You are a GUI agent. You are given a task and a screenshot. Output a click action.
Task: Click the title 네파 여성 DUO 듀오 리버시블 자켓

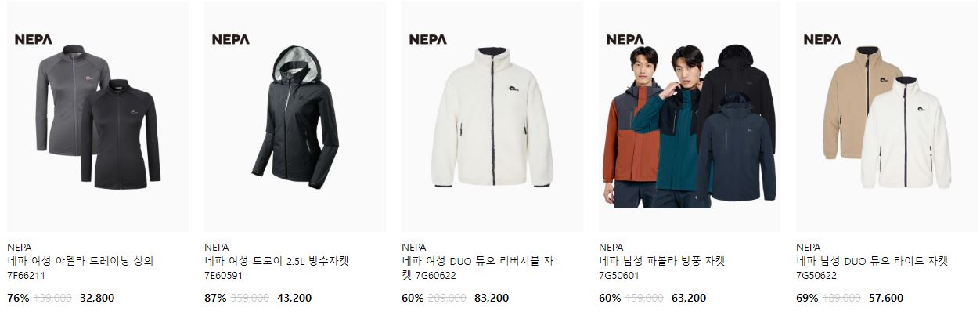click(x=477, y=268)
